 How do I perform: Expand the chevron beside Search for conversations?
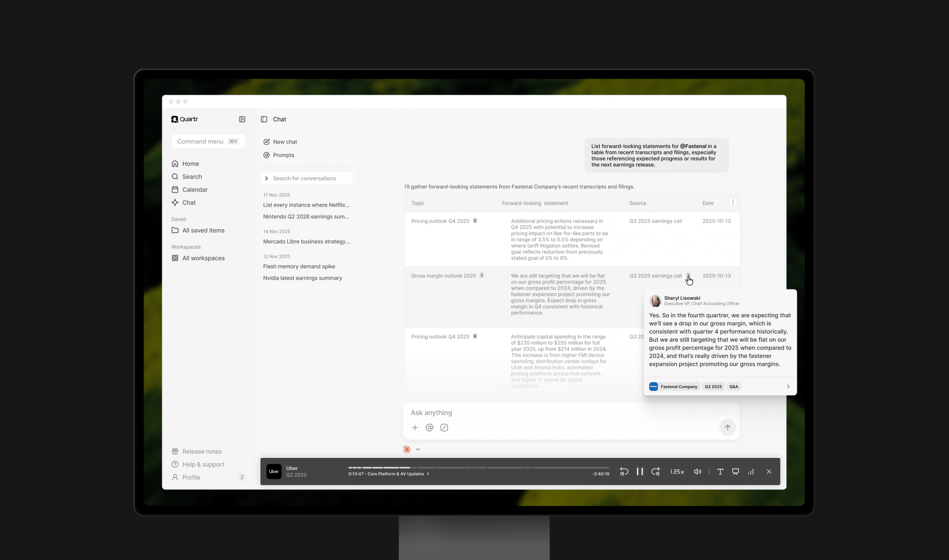click(267, 179)
